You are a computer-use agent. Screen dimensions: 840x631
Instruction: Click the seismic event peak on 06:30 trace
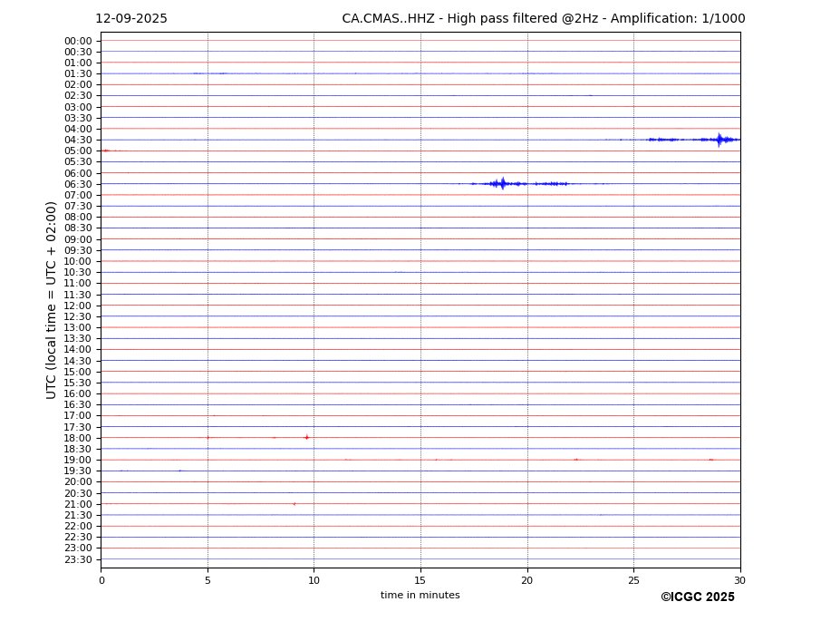(x=503, y=183)
